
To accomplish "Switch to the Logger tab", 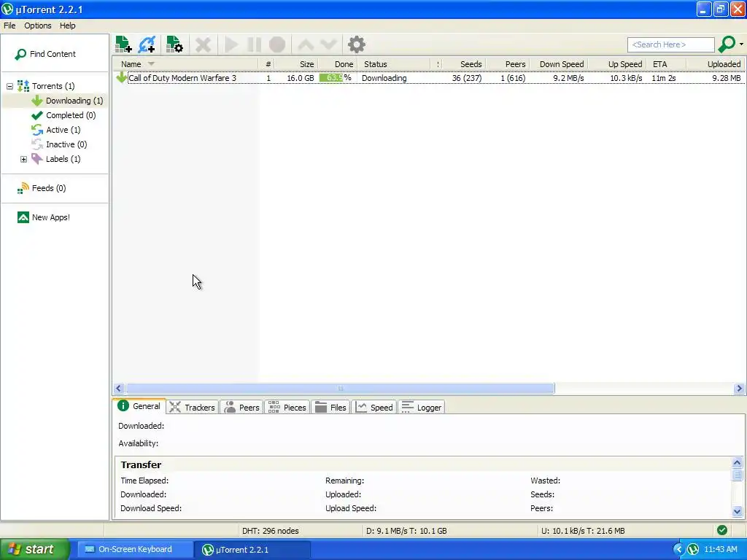I will coord(422,408).
